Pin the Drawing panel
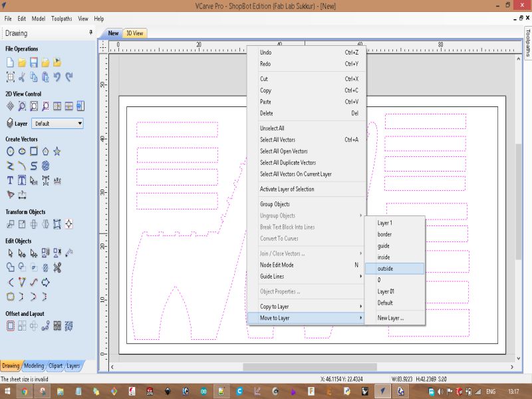This screenshot has height=399, width=532. coord(90,32)
